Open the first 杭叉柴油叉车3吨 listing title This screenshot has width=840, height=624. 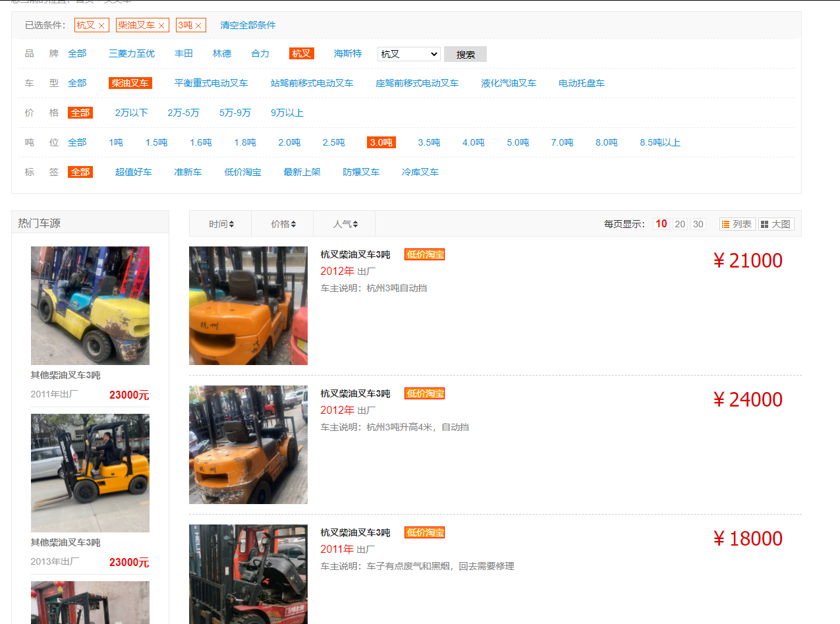tap(356, 254)
